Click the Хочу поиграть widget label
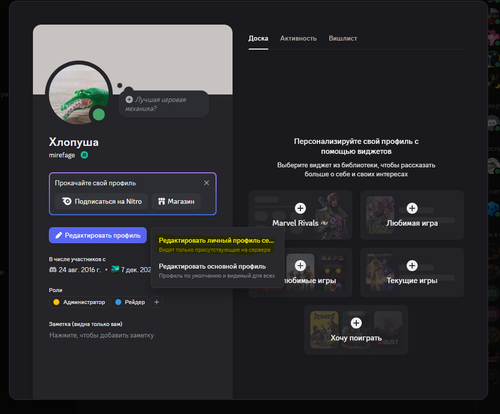Screen dimensions: 500x414 point(356,338)
